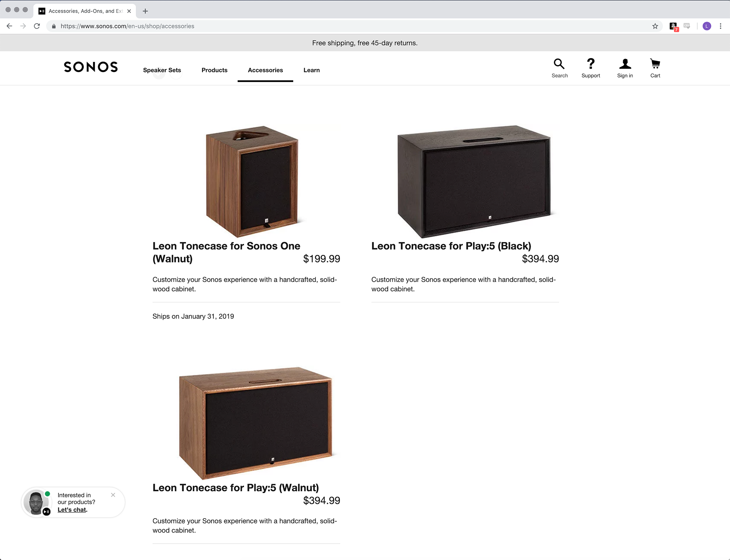Click the $394.99 price for Play:5 (Black)
The width and height of the screenshot is (730, 560).
coord(540,259)
